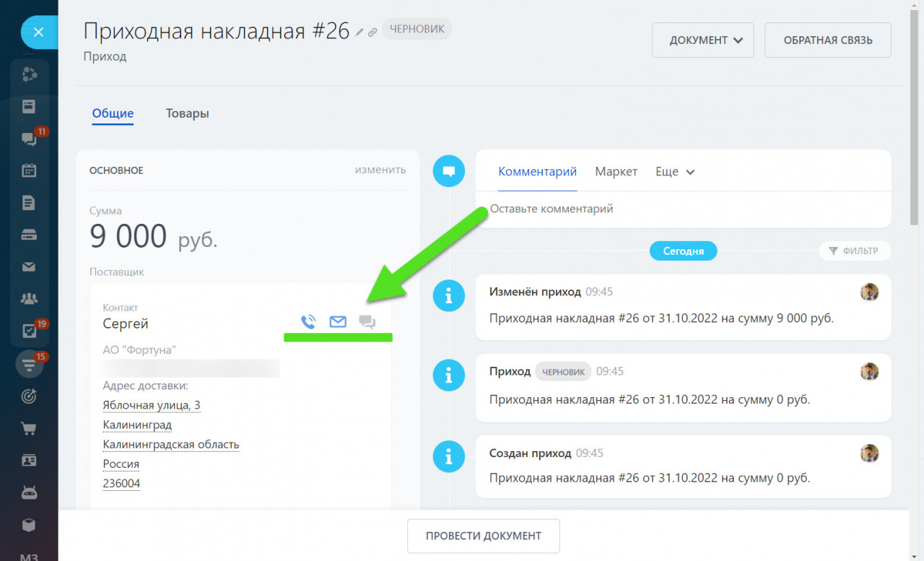
Task: Click the pencil edit icon beside title
Action: [359, 32]
